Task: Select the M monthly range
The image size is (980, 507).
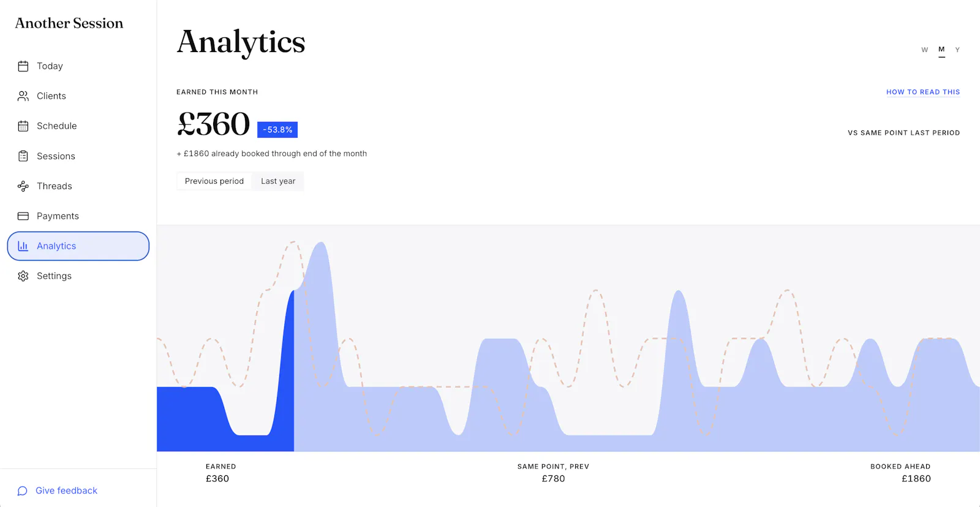Action: [941, 50]
